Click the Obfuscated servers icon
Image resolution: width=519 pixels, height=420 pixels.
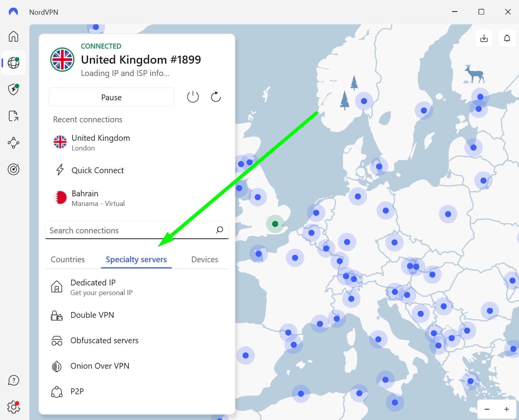click(x=57, y=341)
